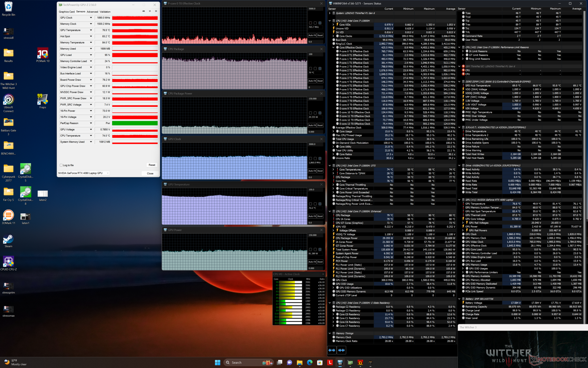Toggle filled small box in P-core 0 T0 graph
The height and width of the screenshot is (368, 588).
320,23
